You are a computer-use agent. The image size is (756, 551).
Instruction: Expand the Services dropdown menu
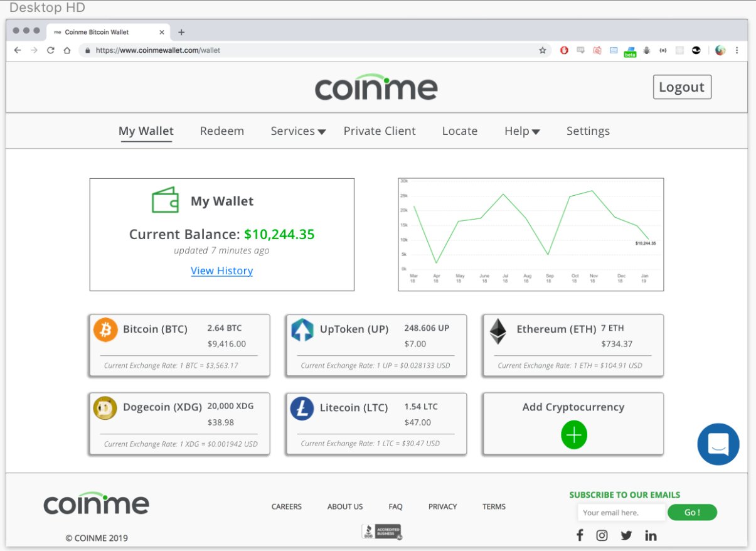click(x=298, y=131)
